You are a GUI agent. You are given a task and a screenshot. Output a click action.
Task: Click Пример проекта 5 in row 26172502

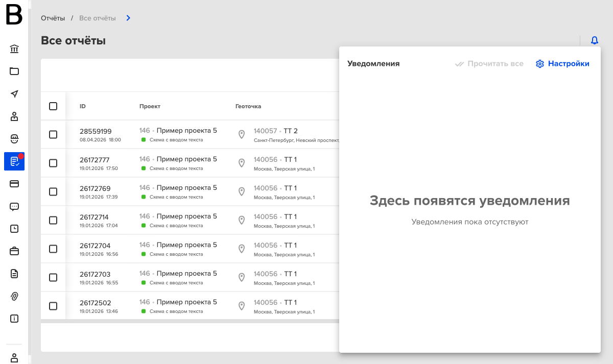coord(187,302)
